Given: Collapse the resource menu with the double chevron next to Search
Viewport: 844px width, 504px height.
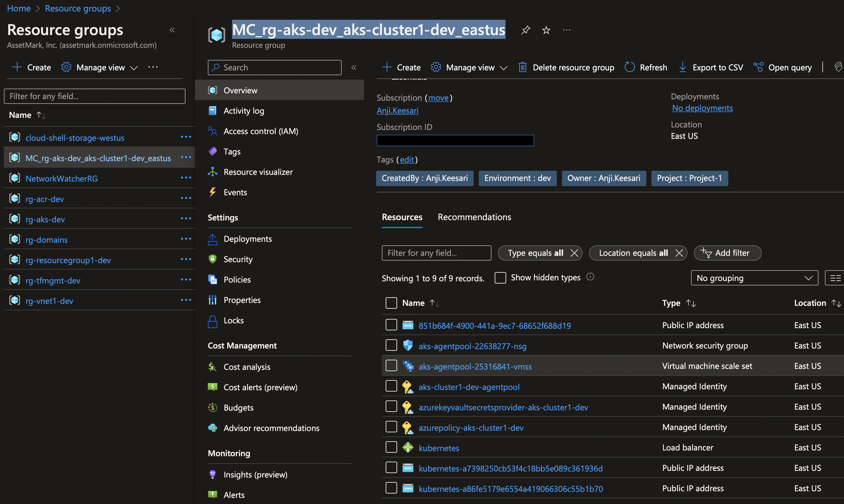Looking at the screenshot, I should click(354, 67).
